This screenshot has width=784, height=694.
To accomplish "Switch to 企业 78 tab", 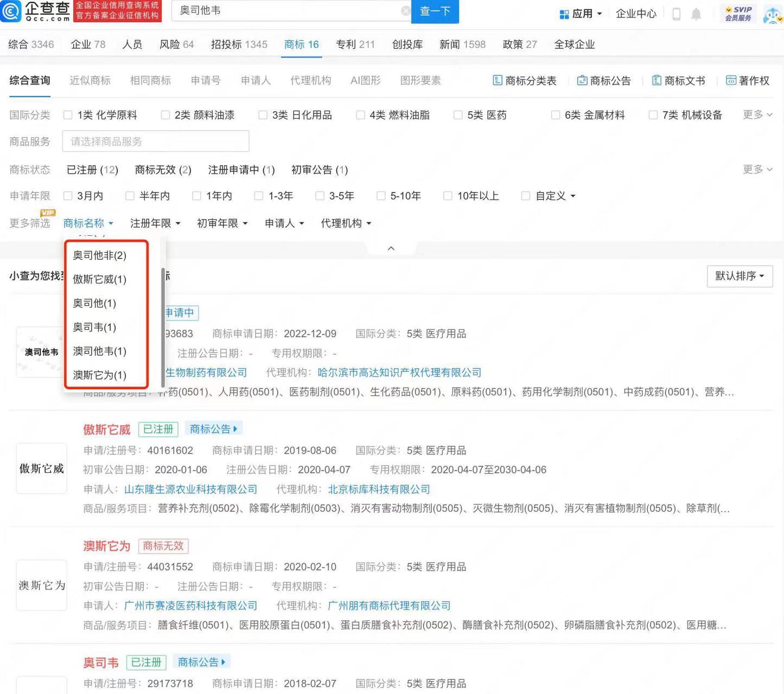I will pos(88,44).
